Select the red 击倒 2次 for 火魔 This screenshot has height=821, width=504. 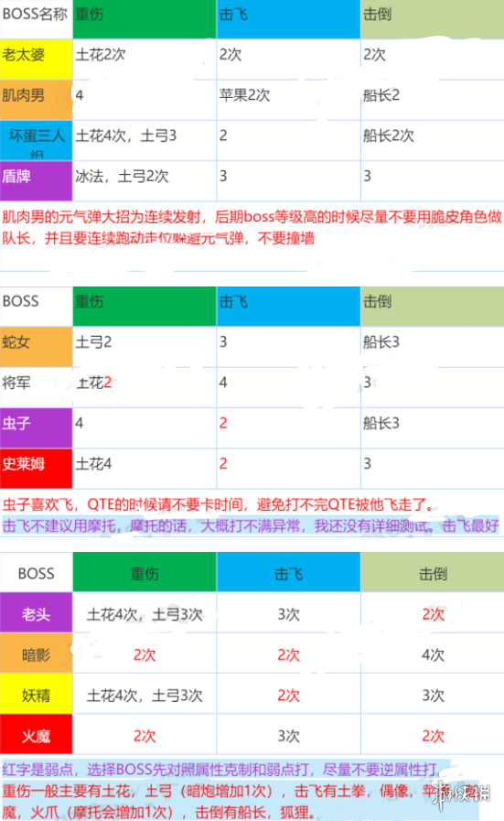[433, 735]
